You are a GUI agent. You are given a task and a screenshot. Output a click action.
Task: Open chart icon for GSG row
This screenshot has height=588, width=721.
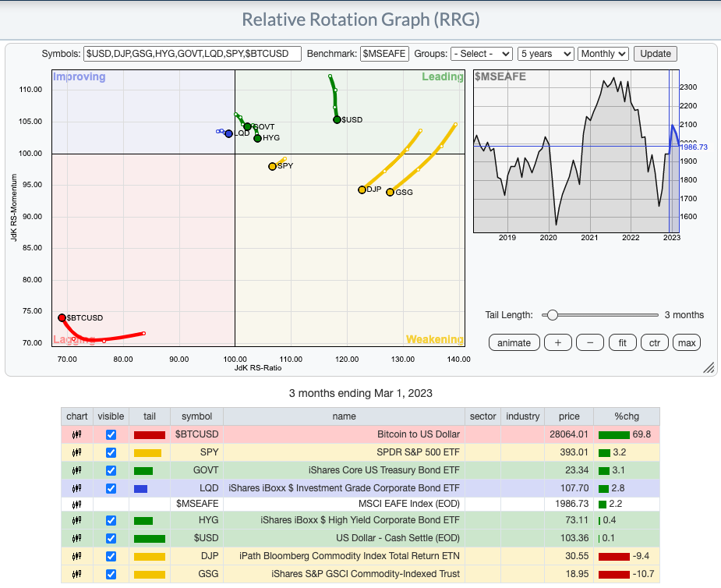click(x=77, y=574)
